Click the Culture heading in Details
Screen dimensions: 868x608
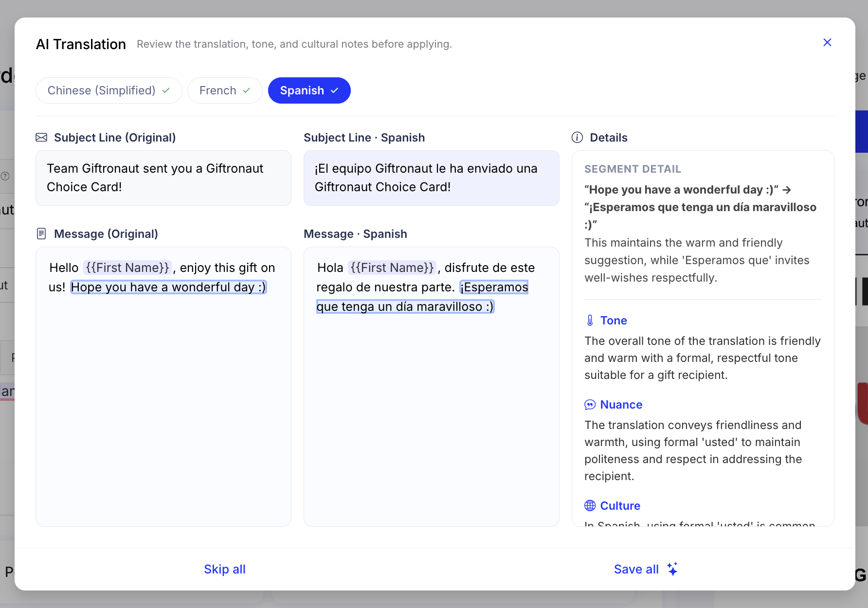coord(620,506)
